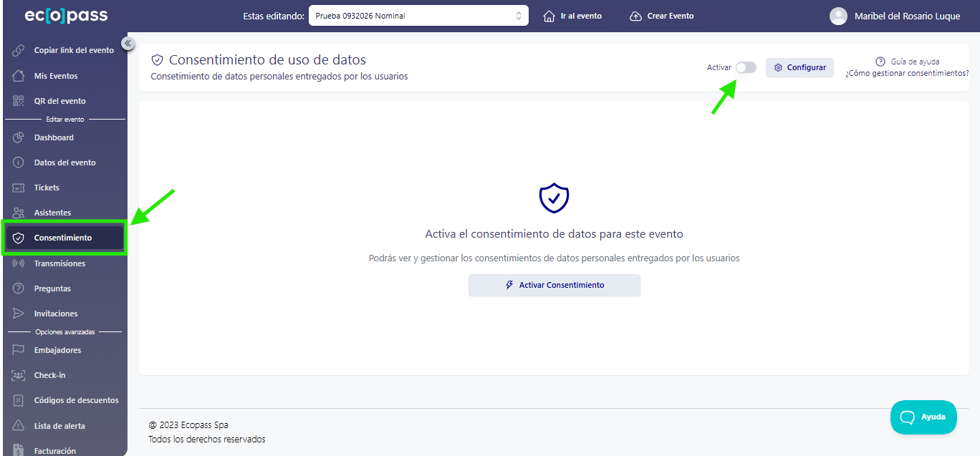
Task: Select the Embajadores sidebar icon
Action: pyautogui.click(x=19, y=349)
